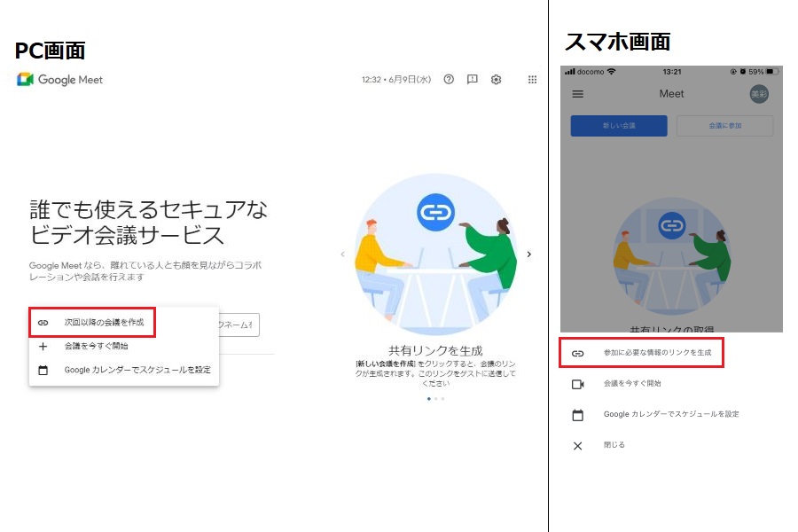This screenshot has height=532, width=798.
Task: Open the Google apps grid icon
Action: tap(533, 79)
